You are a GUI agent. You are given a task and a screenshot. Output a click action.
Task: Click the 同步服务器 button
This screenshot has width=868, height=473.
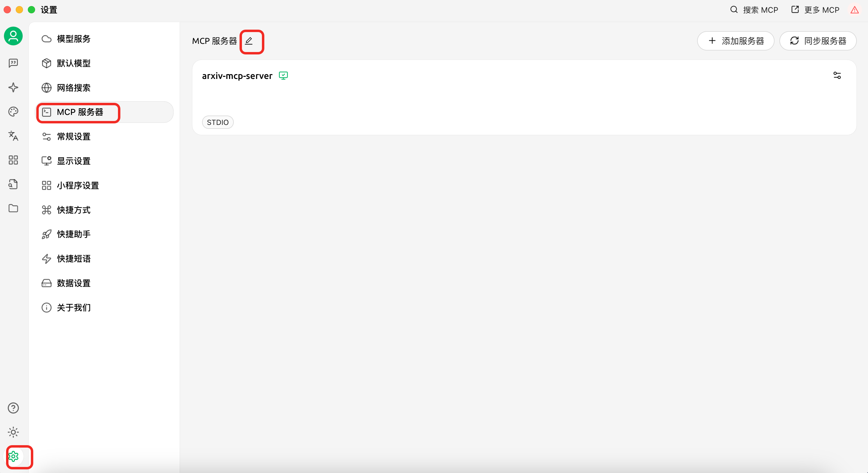pyautogui.click(x=818, y=41)
